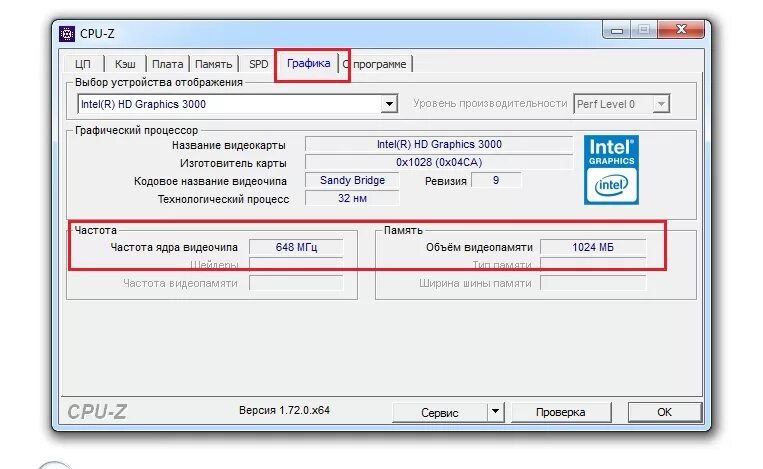Open the SPD tab
Screen dimensions: 763x469
258,64
